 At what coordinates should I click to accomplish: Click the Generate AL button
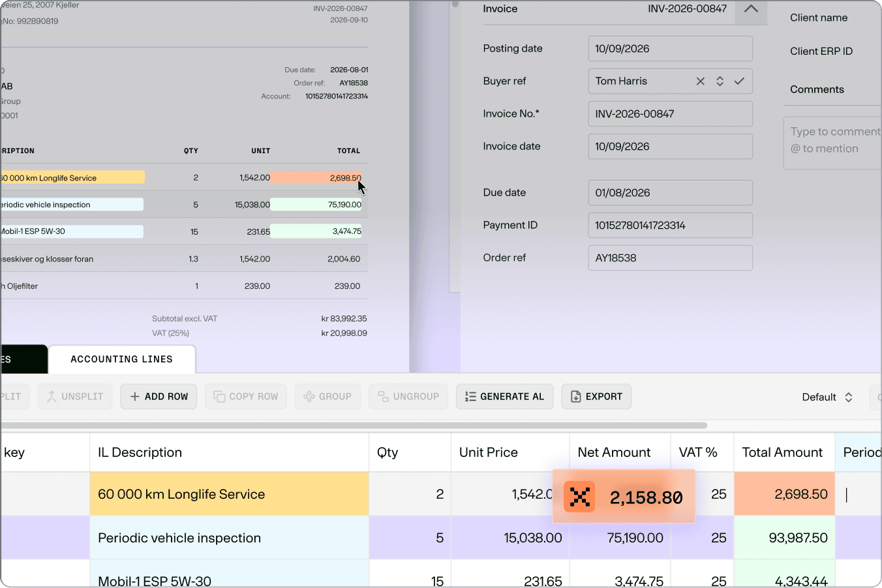(504, 396)
